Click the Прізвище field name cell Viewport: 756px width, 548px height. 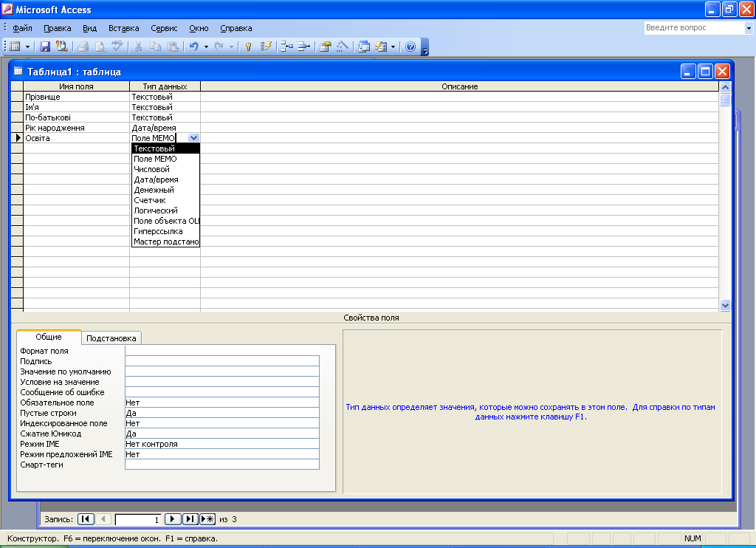[x=77, y=97]
